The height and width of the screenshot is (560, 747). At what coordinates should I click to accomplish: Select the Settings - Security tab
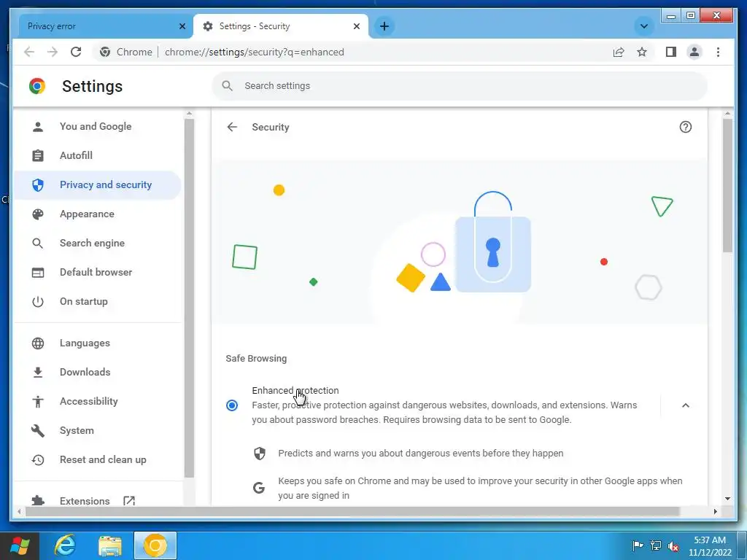click(281, 26)
